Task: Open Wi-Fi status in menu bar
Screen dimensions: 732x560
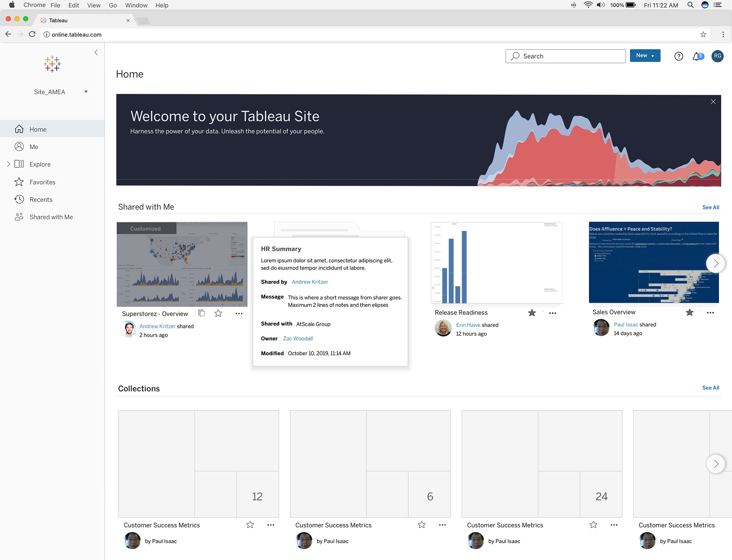Action: point(588,5)
